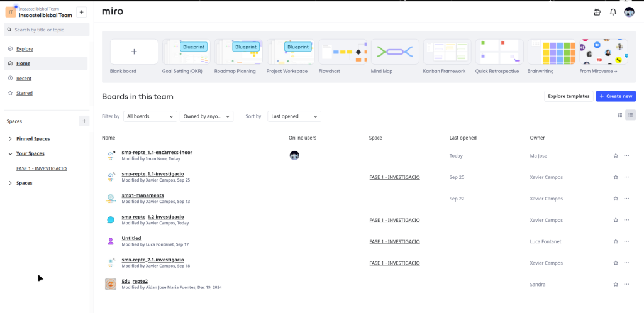Open the Owned by anyone dropdown
This screenshot has width=644, height=313.
coord(206,116)
